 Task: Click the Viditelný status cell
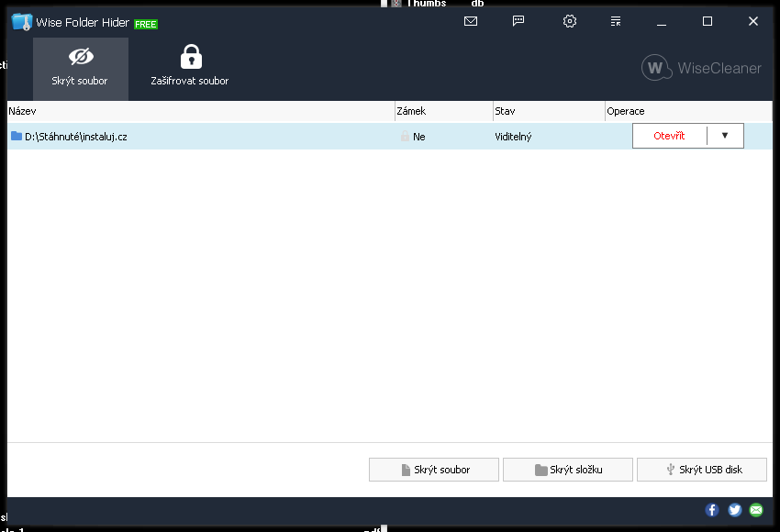pyautogui.click(x=513, y=137)
